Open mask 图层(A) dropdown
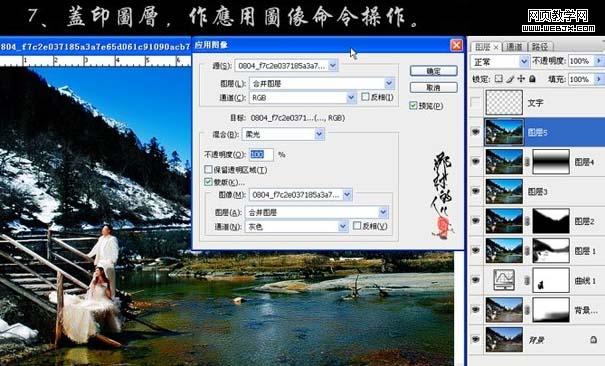 (383, 212)
